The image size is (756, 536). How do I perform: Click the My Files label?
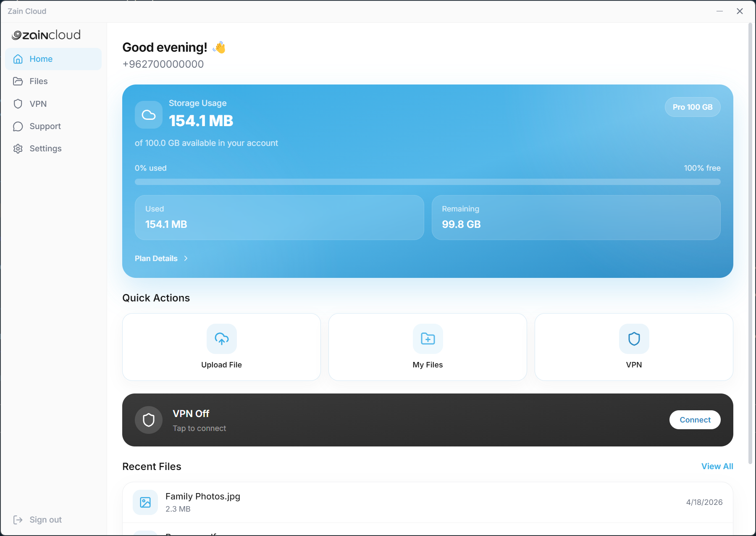coord(428,365)
